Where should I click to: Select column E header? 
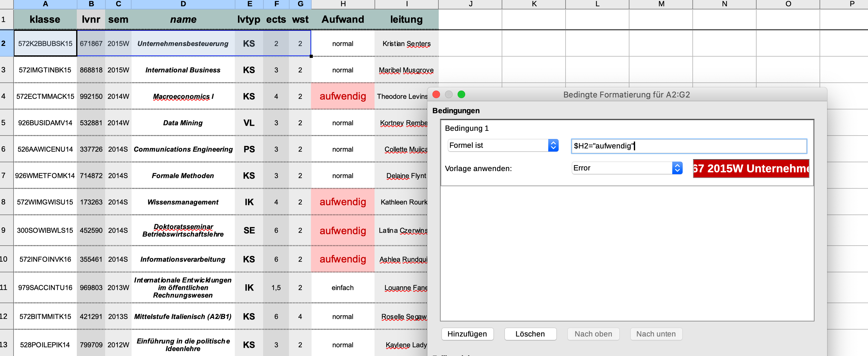tap(249, 4)
